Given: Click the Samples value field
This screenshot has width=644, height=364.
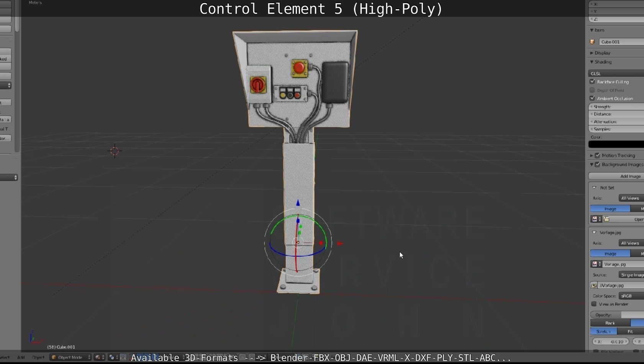Looking at the screenshot, I should [x=616, y=129].
